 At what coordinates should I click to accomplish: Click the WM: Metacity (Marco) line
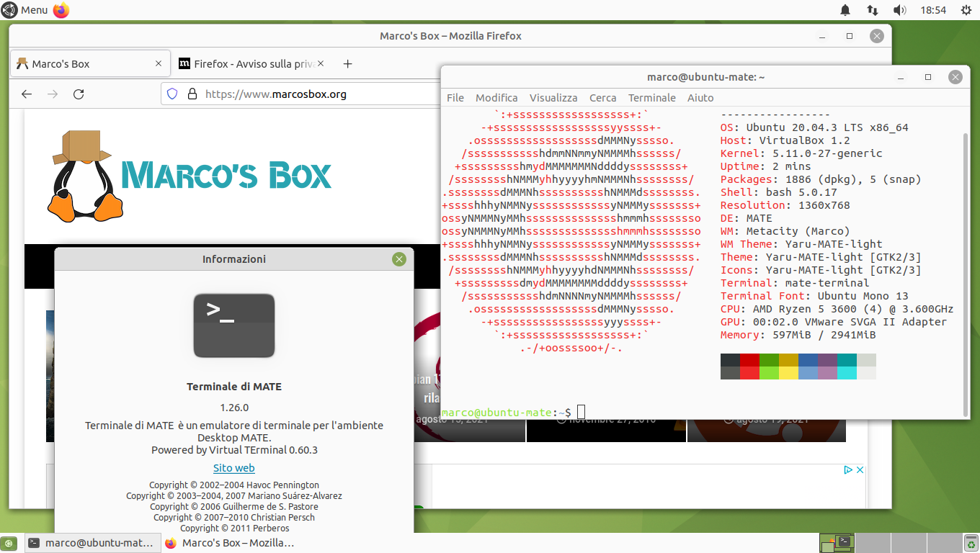tap(785, 231)
